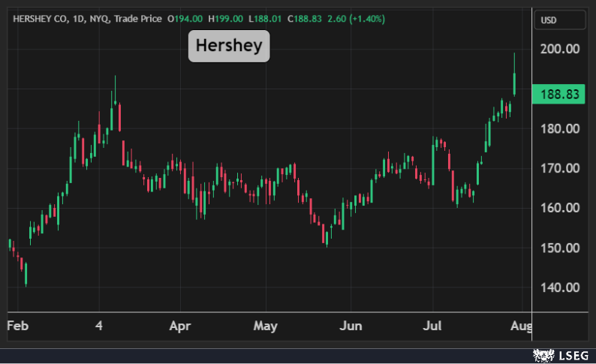
Task: Click the 160.00 price axis label
Action: 559,208
